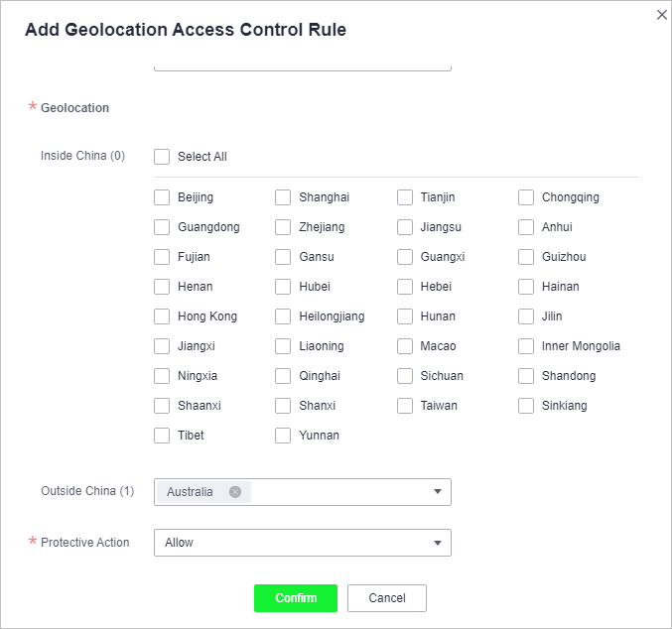Check the Inner Mongolia option

point(526,346)
